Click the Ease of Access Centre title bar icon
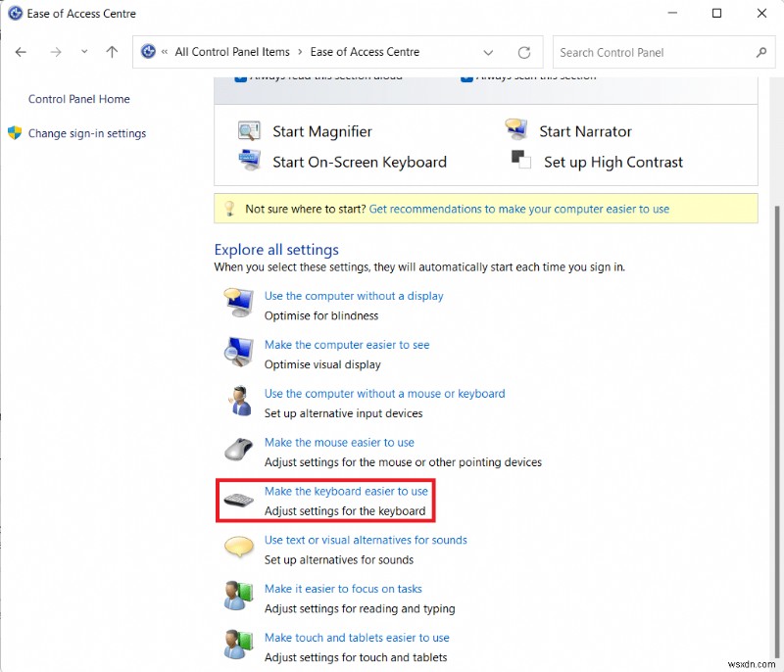Screen dimensions: 784x672 tap(16, 13)
